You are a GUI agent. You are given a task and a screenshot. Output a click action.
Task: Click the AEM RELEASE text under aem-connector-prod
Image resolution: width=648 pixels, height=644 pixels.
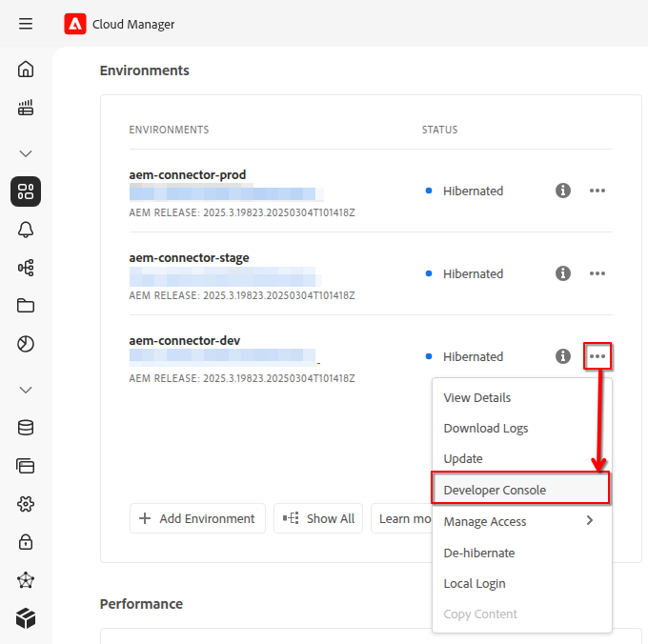click(x=242, y=212)
